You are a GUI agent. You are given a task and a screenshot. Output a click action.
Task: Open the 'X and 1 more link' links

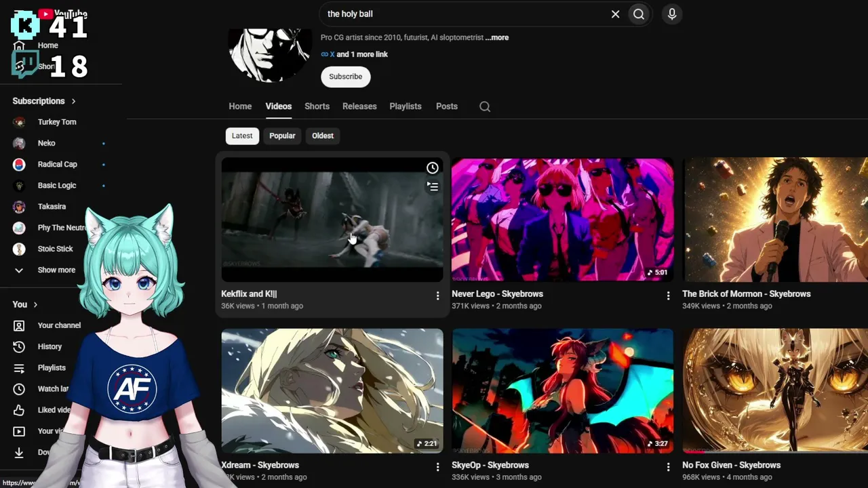pos(355,54)
